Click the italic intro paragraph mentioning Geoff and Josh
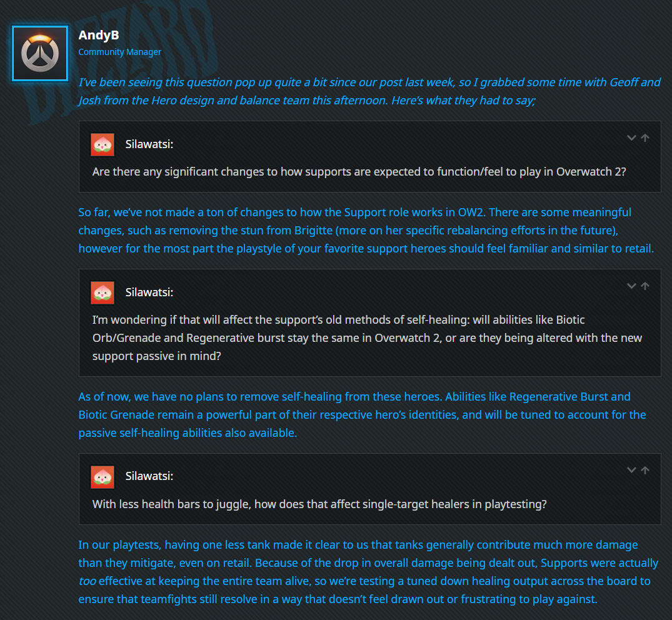This screenshot has width=672, height=620. pos(369,91)
